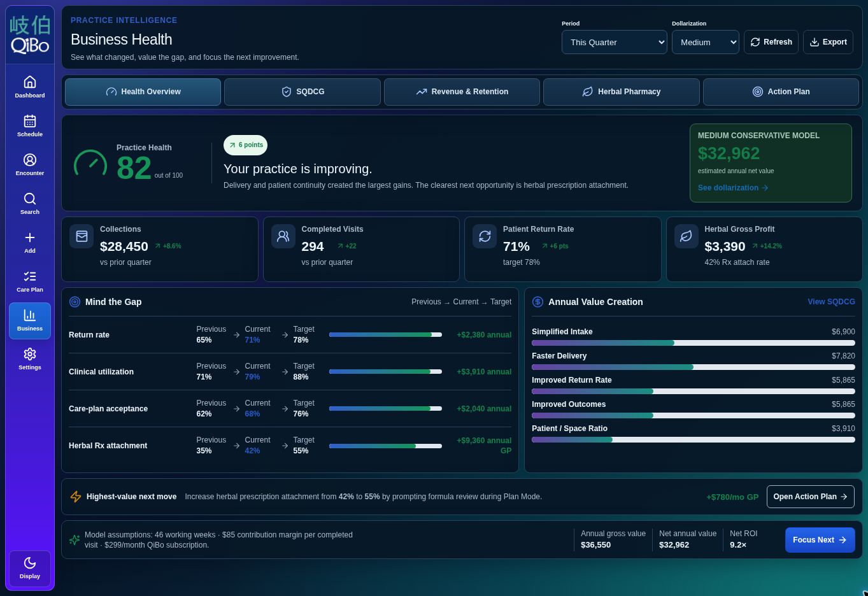This screenshot has height=596, width=868.
Task: Click the Mind the Gap target icon
Action: click(75, 302)
